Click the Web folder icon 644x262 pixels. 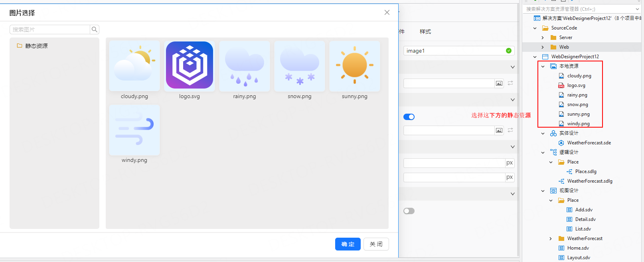tap(553, 47)
